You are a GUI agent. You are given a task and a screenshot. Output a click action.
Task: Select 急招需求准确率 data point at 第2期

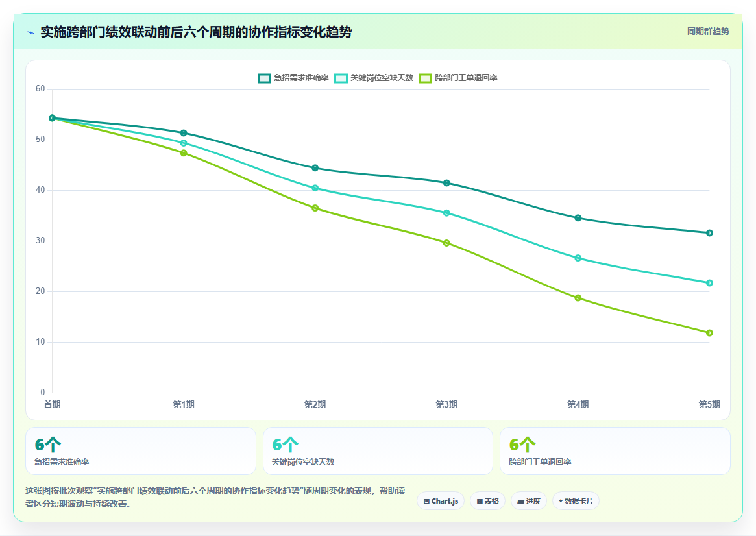(315, 168)
